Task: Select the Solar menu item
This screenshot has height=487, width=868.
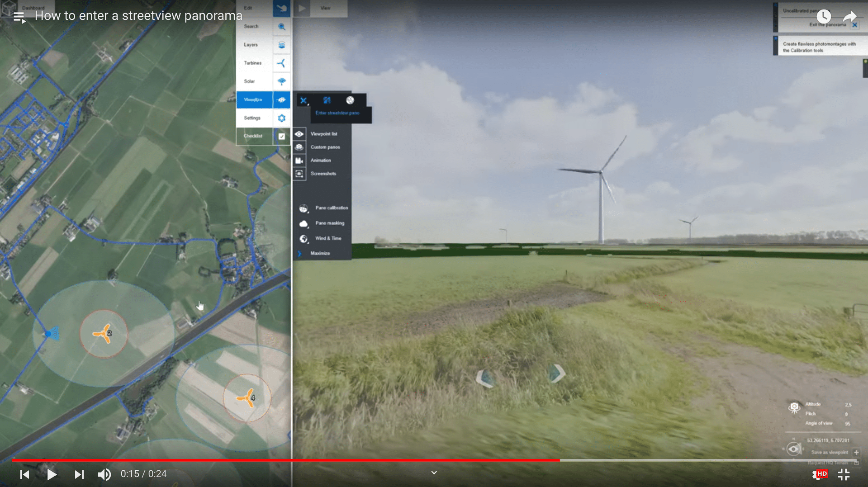Action: tap(249, 81)
